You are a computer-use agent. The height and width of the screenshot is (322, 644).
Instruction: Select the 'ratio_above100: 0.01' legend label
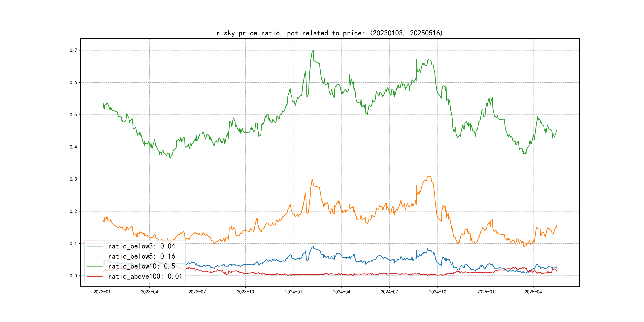pos(145,276)
